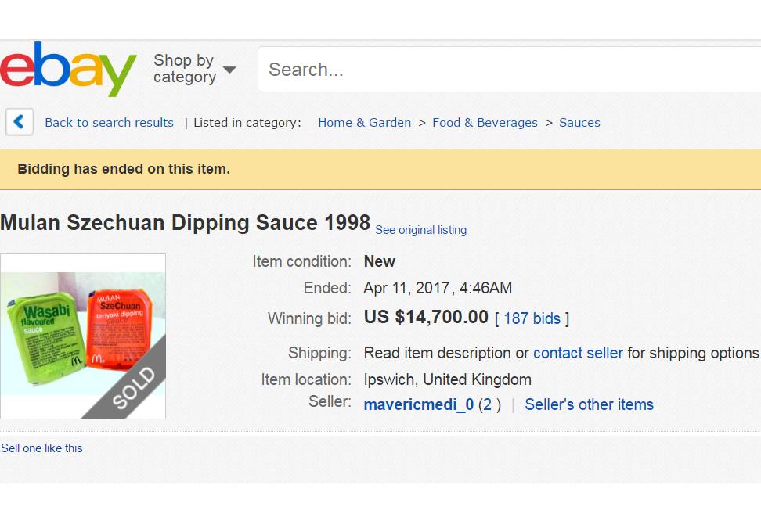This screenshot has width=761, height=532.
Task: Click the US $14,700.00 winning bid amount
Action: (x=426, y=317)
